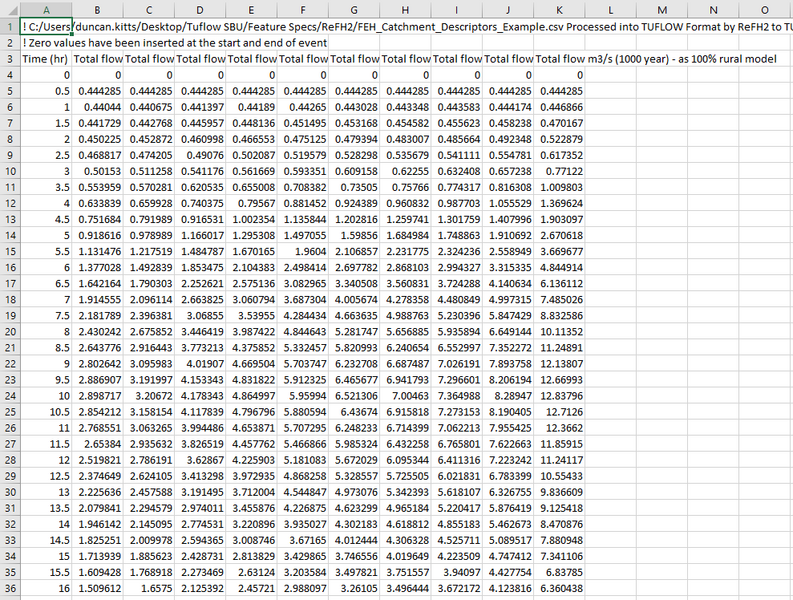This screenshot has height=600, width=793.
Task: Select row 3 header
Action: [9, 59]
